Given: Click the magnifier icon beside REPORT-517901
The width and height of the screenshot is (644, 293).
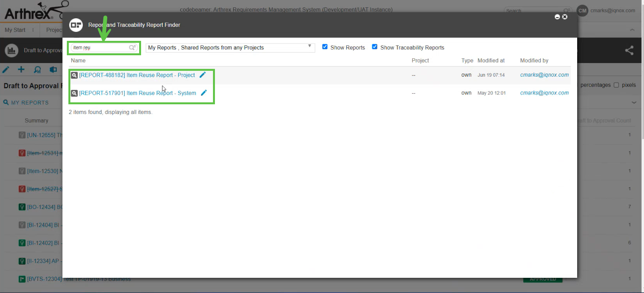Looking at the screenshot, I should coord(74,93).
